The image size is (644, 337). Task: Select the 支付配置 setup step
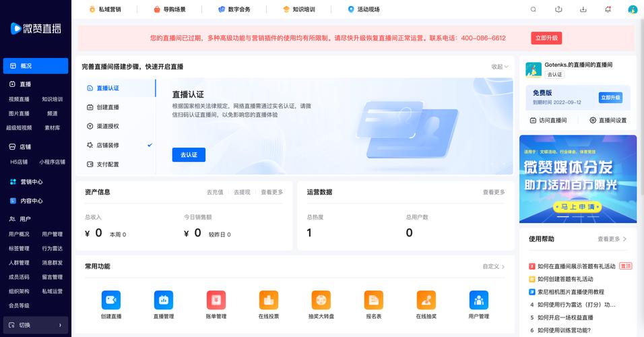[x=116, y=164]
